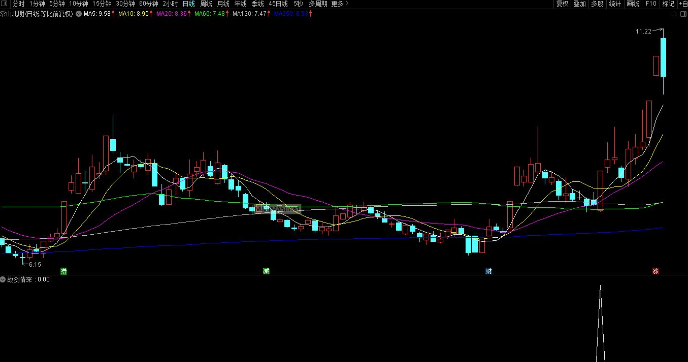This screenshot has height=362, width=688.
Task: Open the 叠加 overlay menu
Action: [580, 4]
